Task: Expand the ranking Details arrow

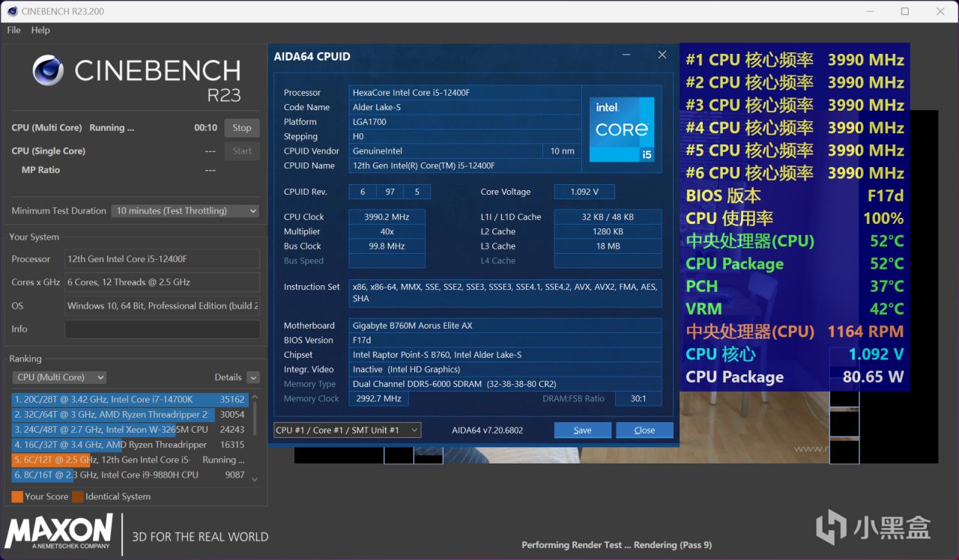Action: 253,377
